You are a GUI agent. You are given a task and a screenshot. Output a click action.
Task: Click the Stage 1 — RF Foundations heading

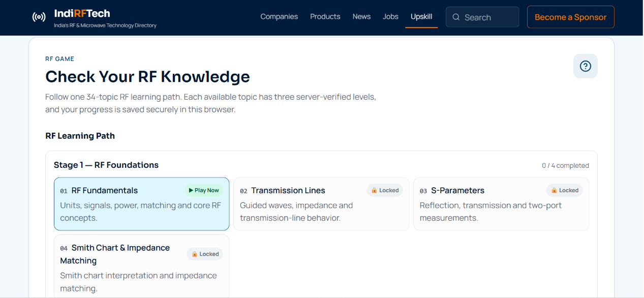pyautogui.click(x=106, y=165)
